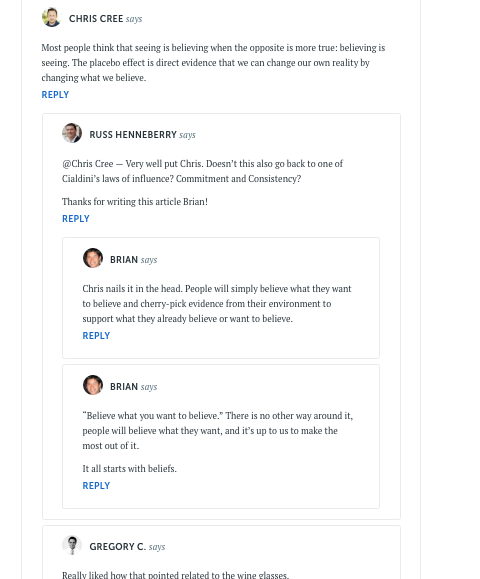Image resolution: width=480 pixels, height=579 pixels.
Task: Click BRIAN name on 'Chris nails it' comment
Action: (x=124, y=260)
